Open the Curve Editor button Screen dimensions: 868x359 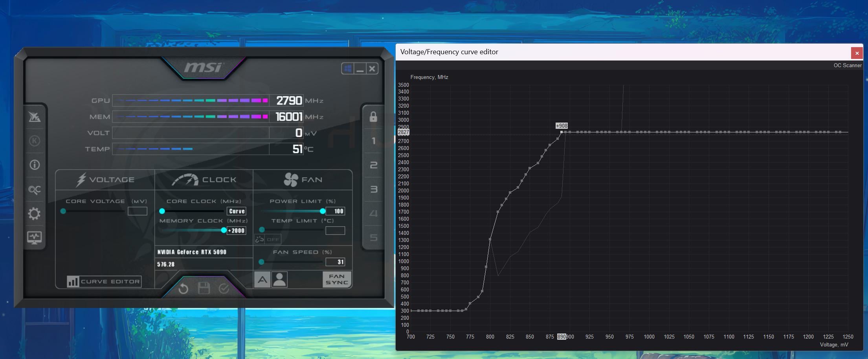[x=104, y=281]
